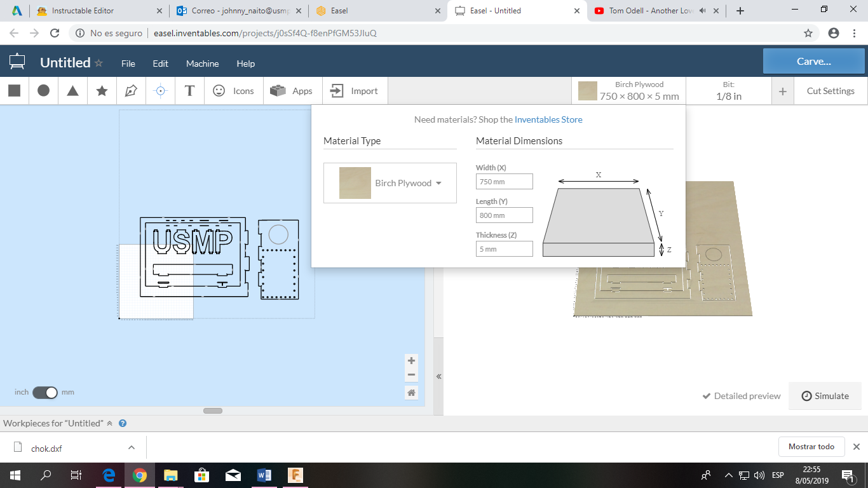Select the pen drawing tool
This screenshot has width=868, height=488.
pyautogui.click(x=131, y=91)
